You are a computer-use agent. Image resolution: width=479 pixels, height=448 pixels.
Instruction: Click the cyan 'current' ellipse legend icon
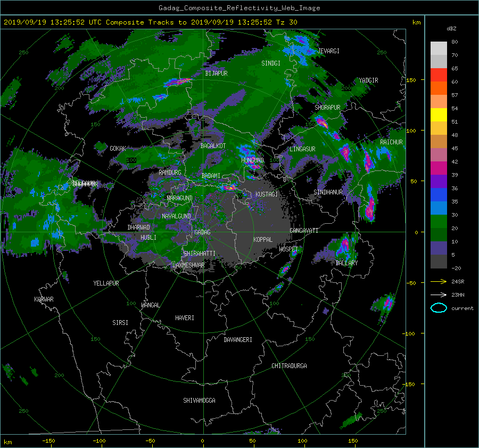click(439, 308)
